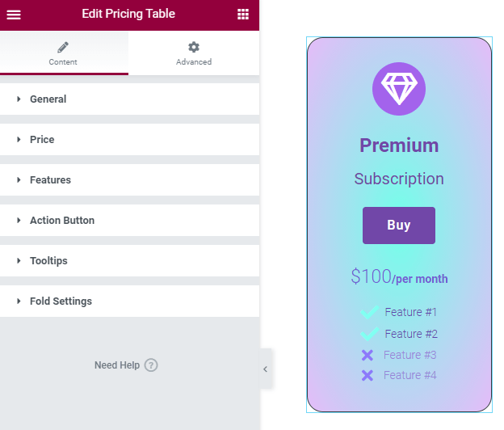Expand the Price section
The image size is (504, 430).
129,140
